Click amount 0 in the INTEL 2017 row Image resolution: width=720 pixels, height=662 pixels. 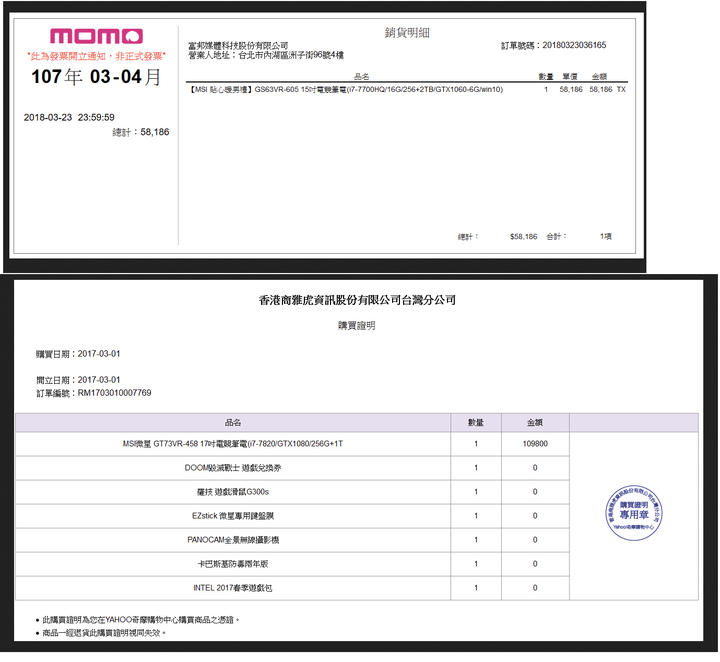pos(535,588)
